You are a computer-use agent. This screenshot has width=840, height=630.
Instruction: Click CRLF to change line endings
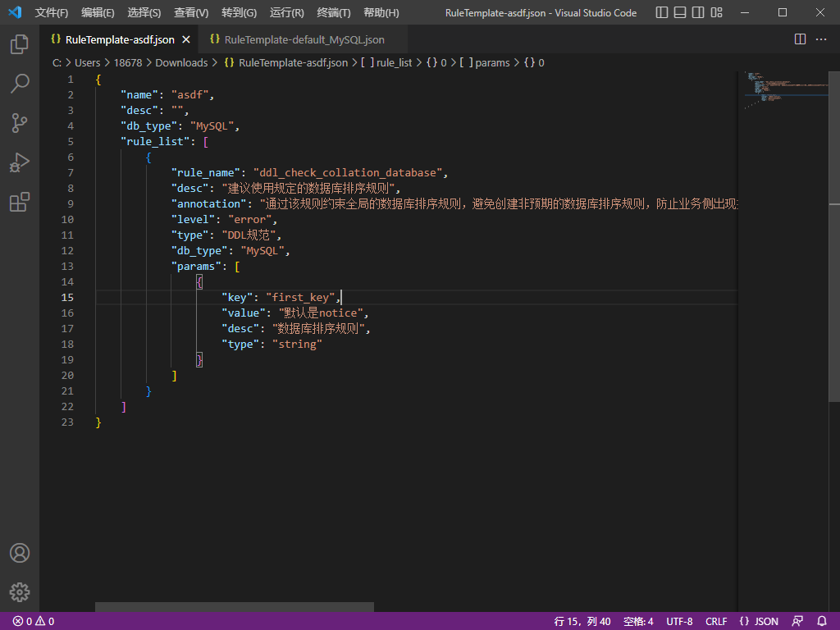tap(715, 622)
